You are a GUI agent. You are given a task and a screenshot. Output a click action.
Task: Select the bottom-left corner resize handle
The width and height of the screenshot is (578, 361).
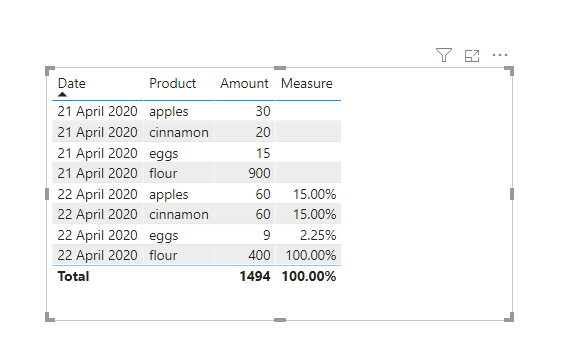tap(50, 317)
